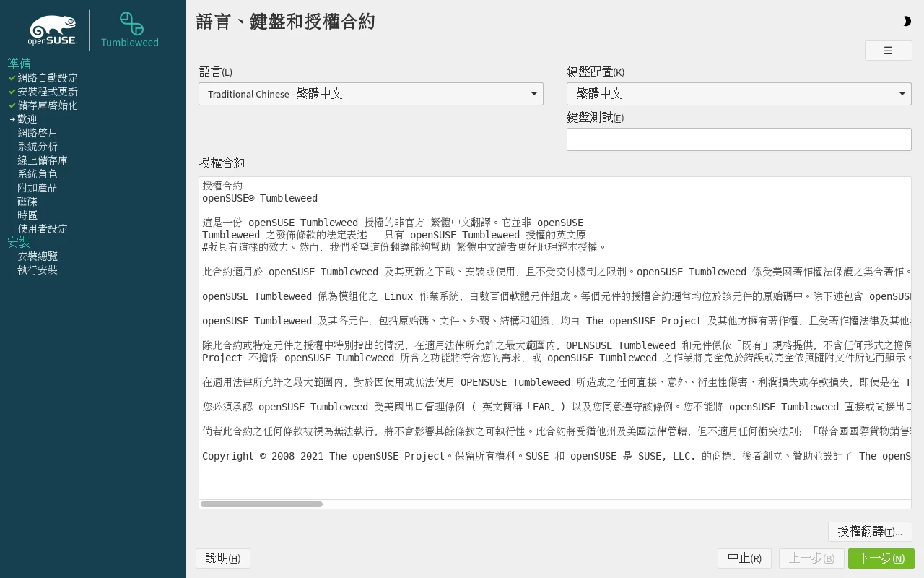Select 磁碟 in the sidebar

27,202
